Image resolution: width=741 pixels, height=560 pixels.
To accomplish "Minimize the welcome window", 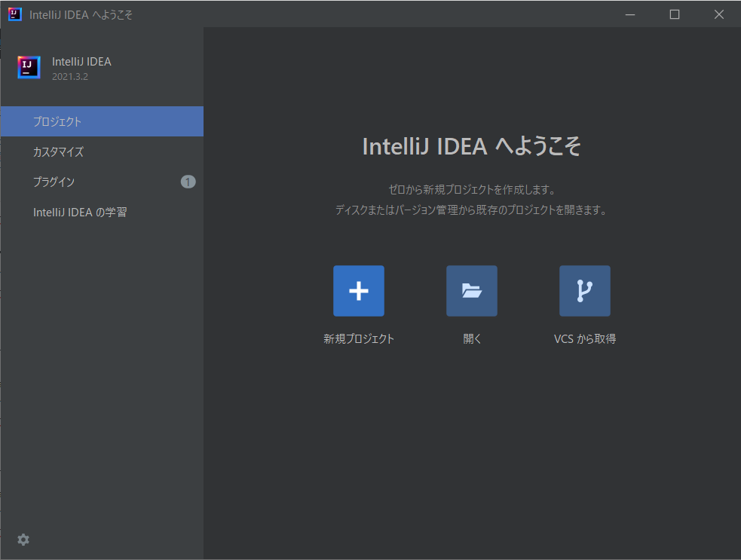I will tap(630, 14).
